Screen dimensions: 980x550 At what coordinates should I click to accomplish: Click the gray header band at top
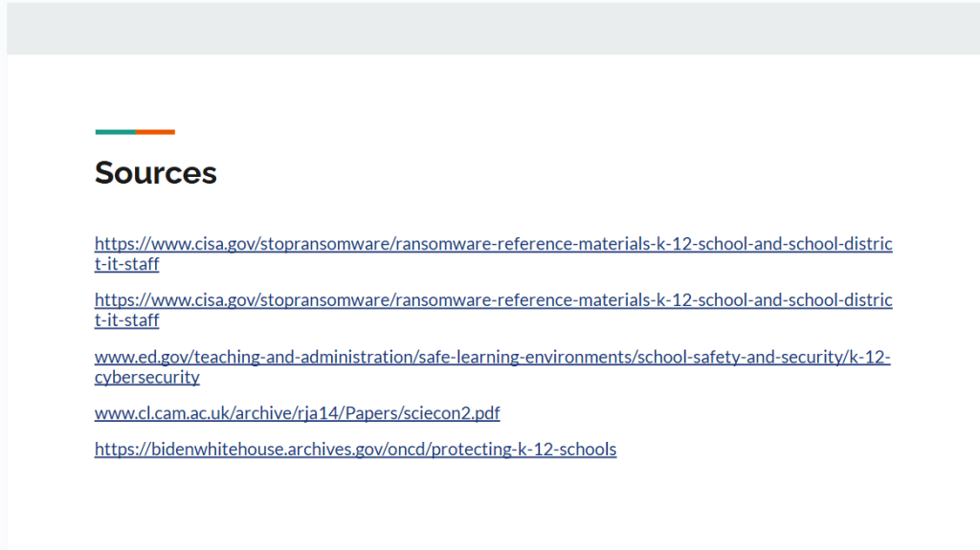click(490, 27)
